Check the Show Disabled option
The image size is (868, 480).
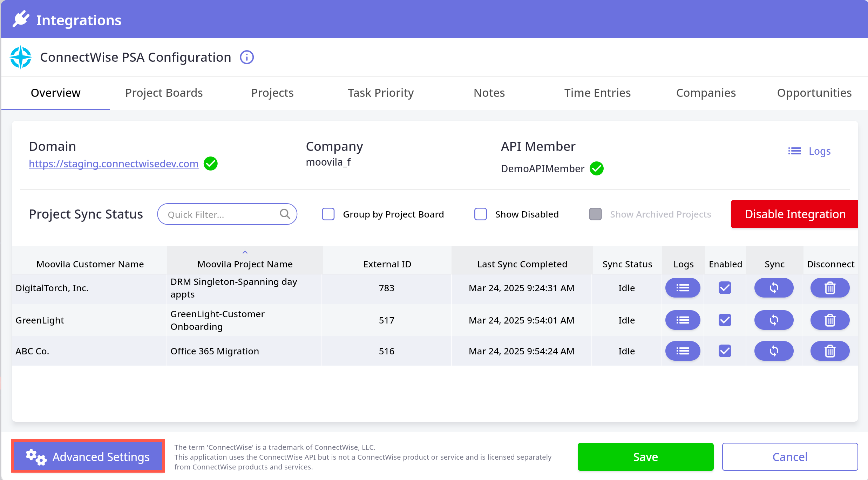coord(480,214)
